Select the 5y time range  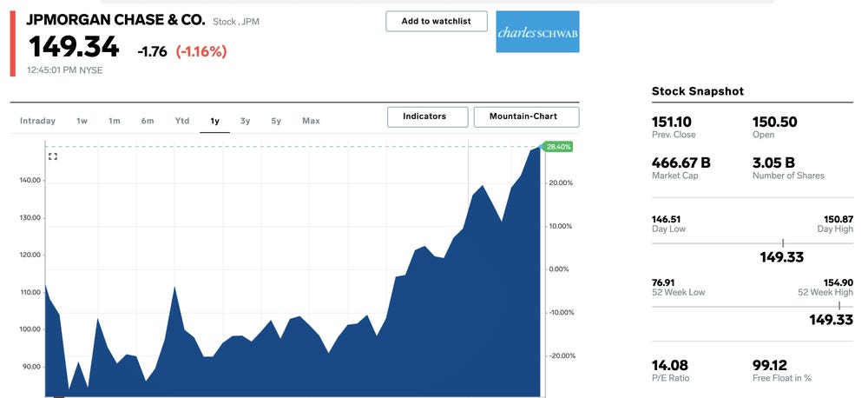(276, 121)
